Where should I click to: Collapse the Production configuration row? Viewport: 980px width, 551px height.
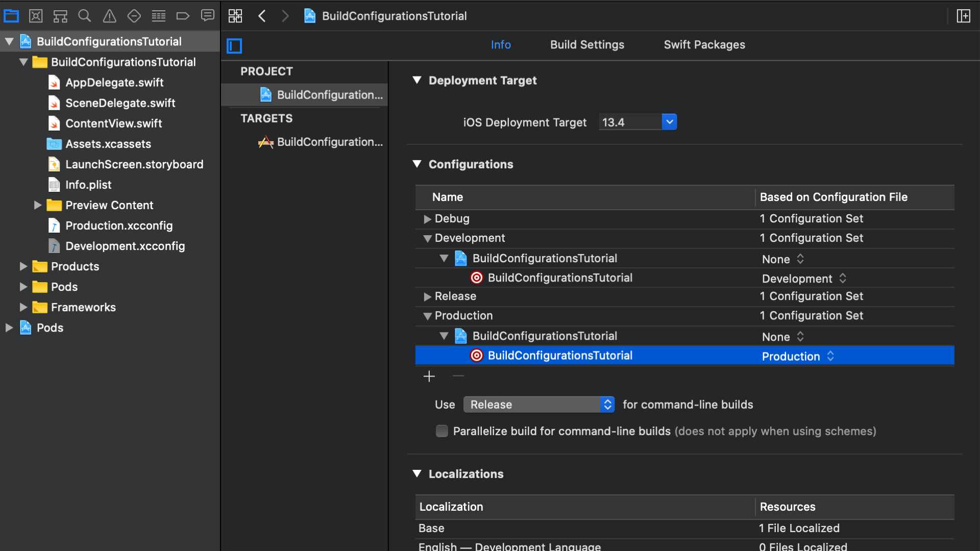[426, 315]
